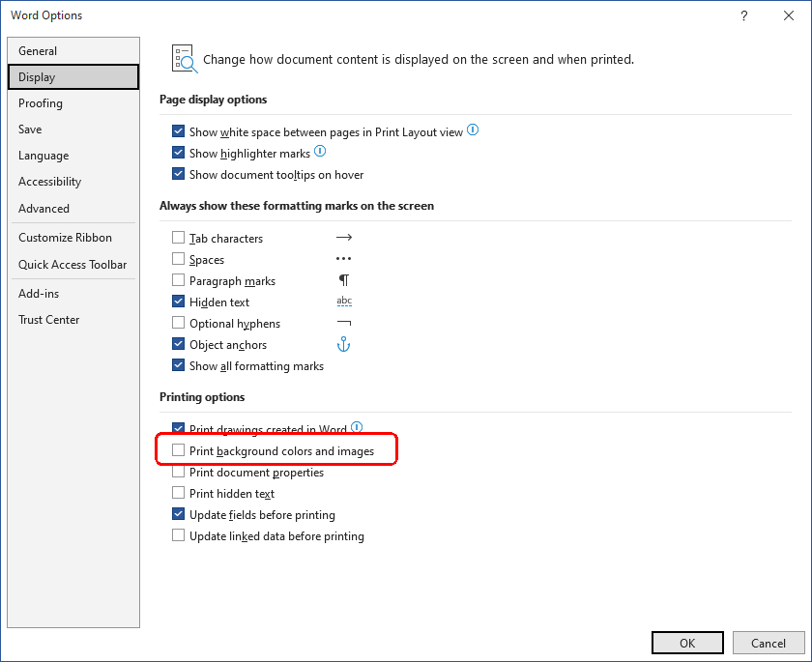Screen dimensions: 812x662
Task: Enable Optional hyphens checkbox
Action: click(178, 323)
